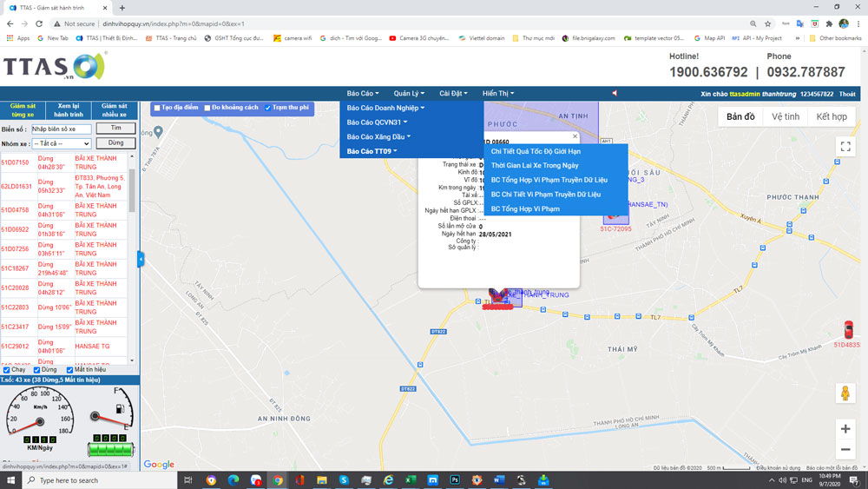This screenshot has height=489, width=868.
Task: Check the Đo khoảng cách option
Action: 207,108
